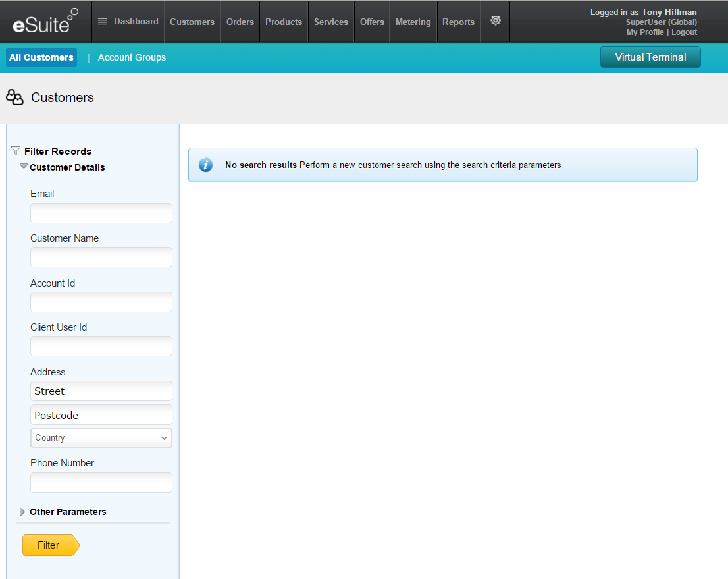Click the Customers people icon
Viewport: 728px width, 579px height.
pos(14,97)
